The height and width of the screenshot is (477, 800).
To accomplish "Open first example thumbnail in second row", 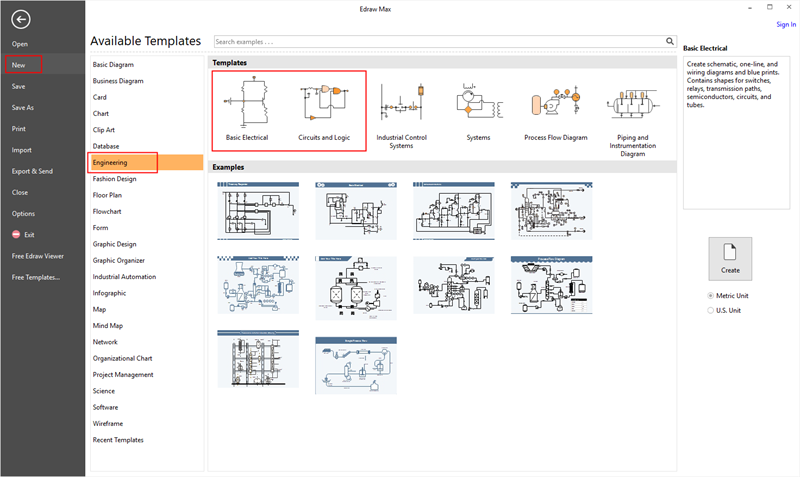I will click(x=258, y=285).
